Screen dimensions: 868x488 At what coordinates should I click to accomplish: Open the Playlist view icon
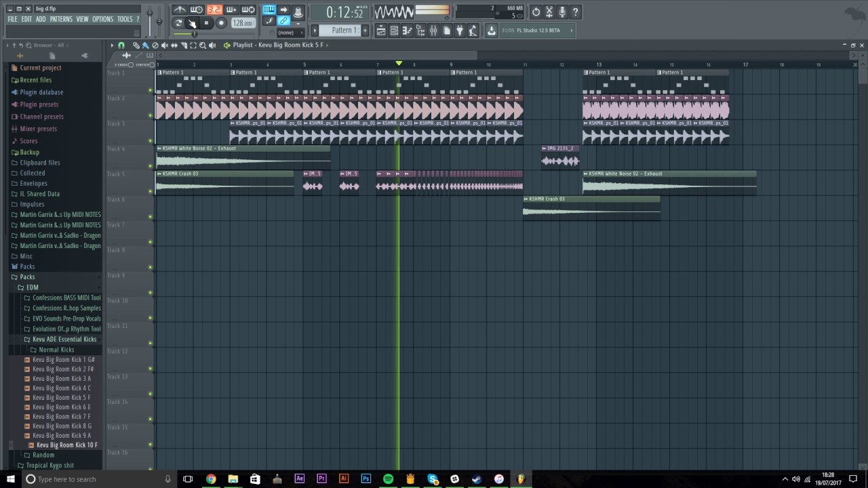(381, 30)
